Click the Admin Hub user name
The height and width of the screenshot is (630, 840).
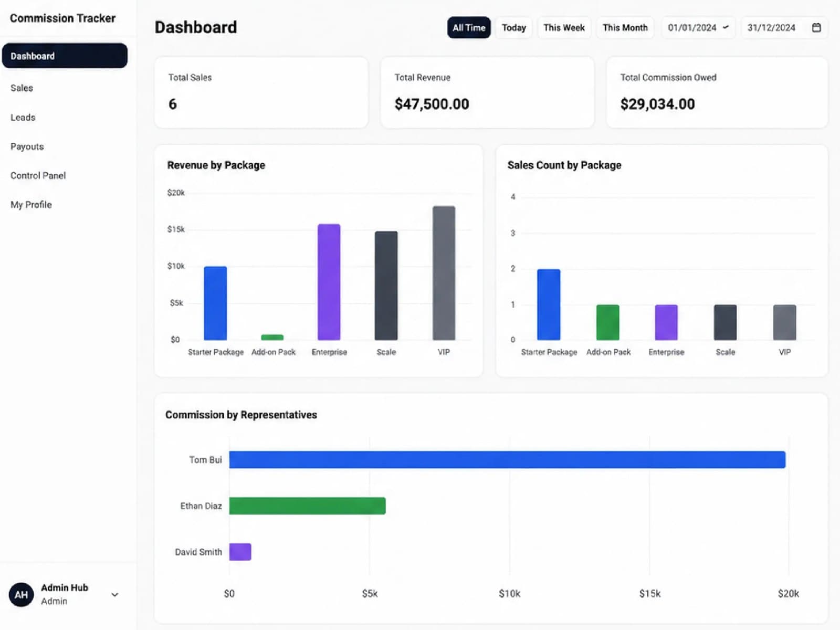coord(65,587)
